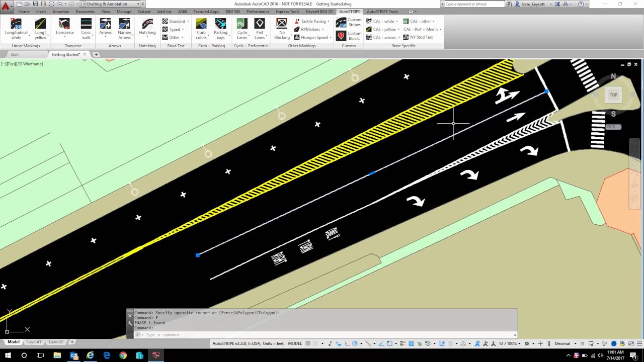
Task: Click the viewport label [-][Top][2D Wireframe]
Action: (x=22, y=64)
